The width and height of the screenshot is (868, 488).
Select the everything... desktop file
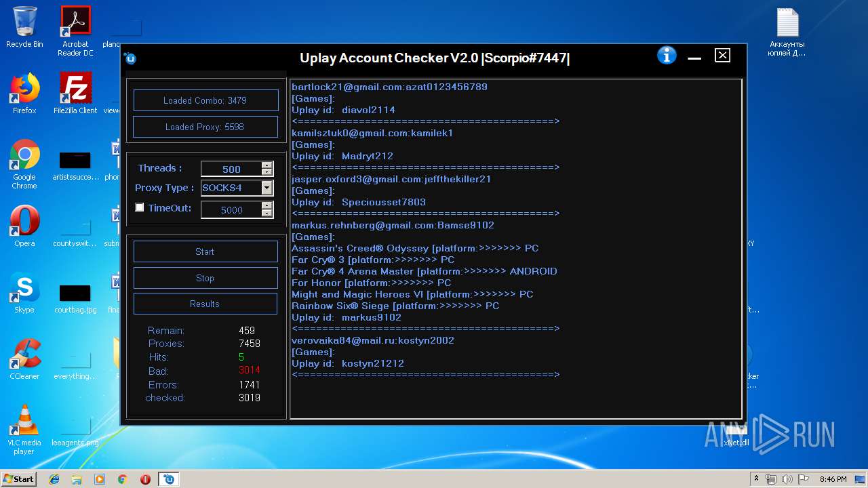(x=75, y=365)
